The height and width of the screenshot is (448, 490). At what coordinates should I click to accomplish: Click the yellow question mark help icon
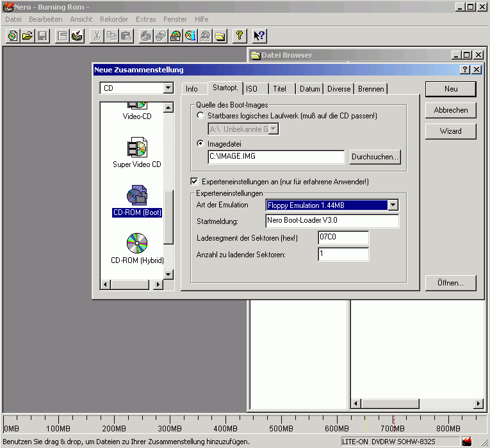[x=239, y=36]
